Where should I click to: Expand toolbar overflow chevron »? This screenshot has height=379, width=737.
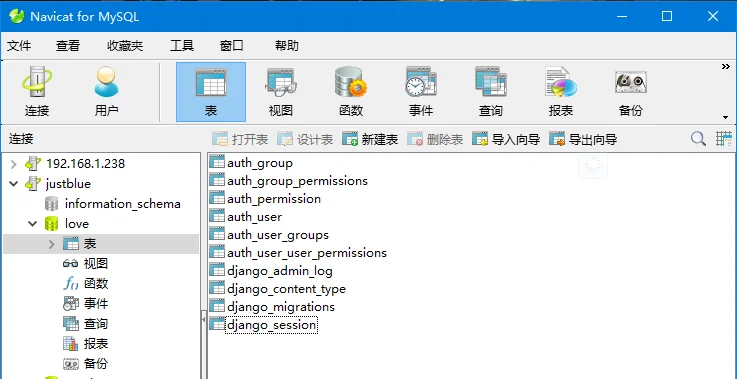pyautogui.click(x=726, y=67)
